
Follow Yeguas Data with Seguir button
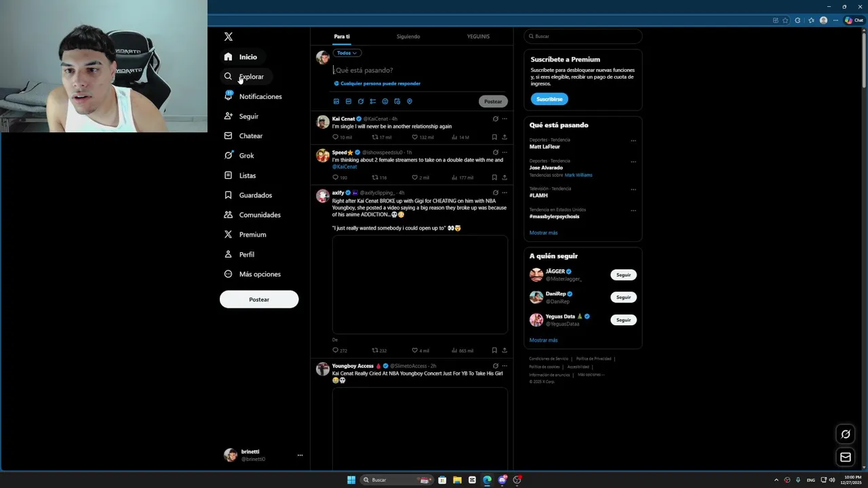623,320
